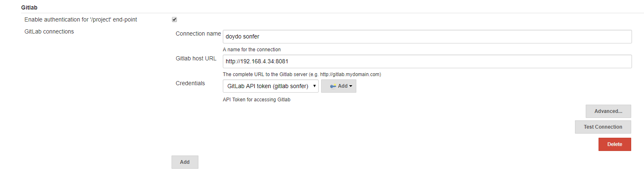Uncheck Enable authentication for '/project' end-point
Screen dimensions: 644x170
coord(174,19)
